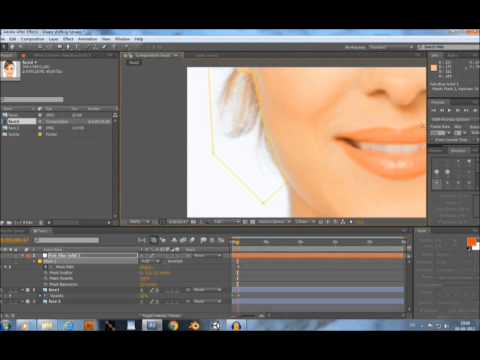This screenshot has width=480, height=360.
Task: Jump to last frame in Preview panel
Action: [x=466, y=110]
